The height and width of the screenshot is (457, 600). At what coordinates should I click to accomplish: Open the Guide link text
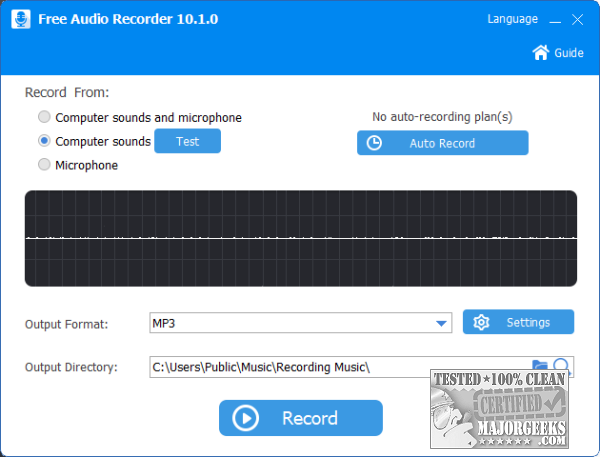tap(569, 53)
